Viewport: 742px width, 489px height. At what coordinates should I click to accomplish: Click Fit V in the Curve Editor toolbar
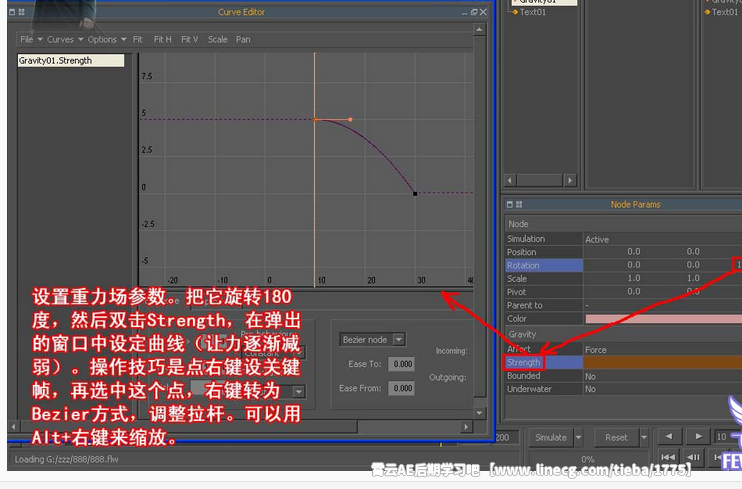[x=189, y=39]
